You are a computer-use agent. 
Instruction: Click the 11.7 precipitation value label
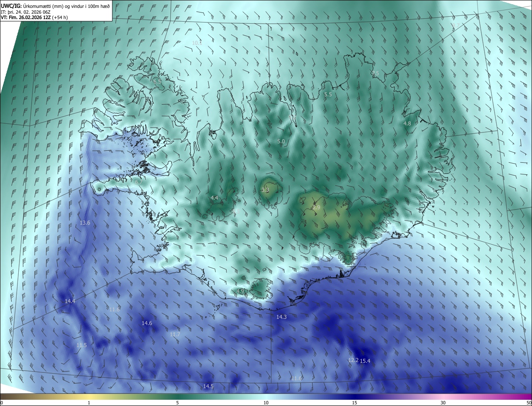[175, 334]
